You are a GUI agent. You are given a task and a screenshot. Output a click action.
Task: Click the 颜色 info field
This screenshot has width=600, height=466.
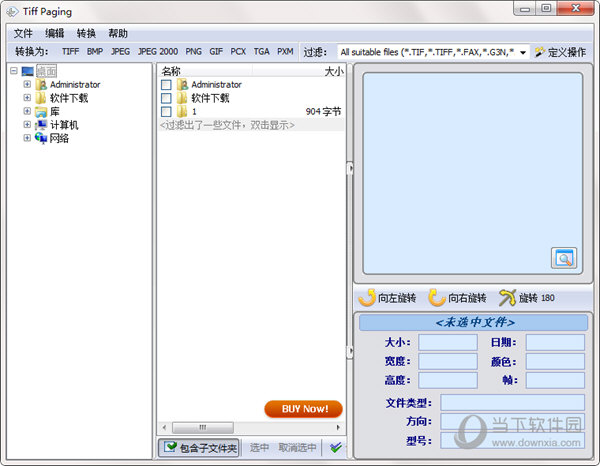tap(555, 362)
